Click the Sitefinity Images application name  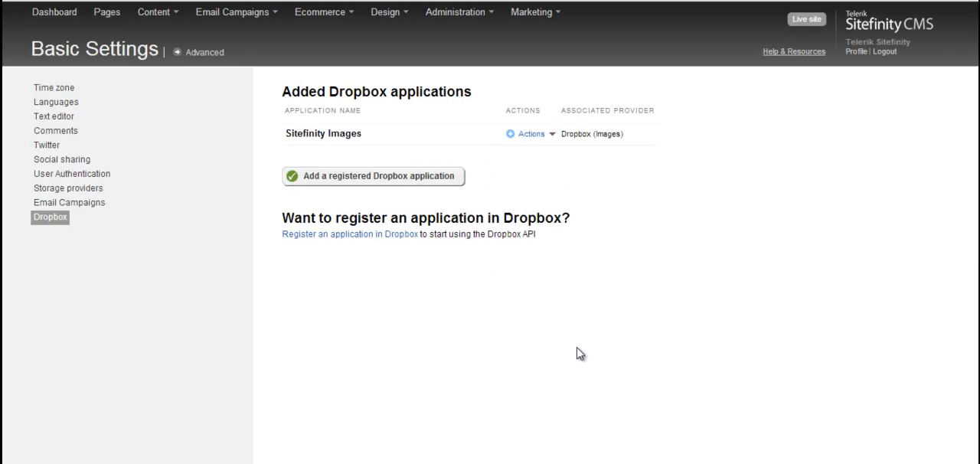tap(323, 133)
